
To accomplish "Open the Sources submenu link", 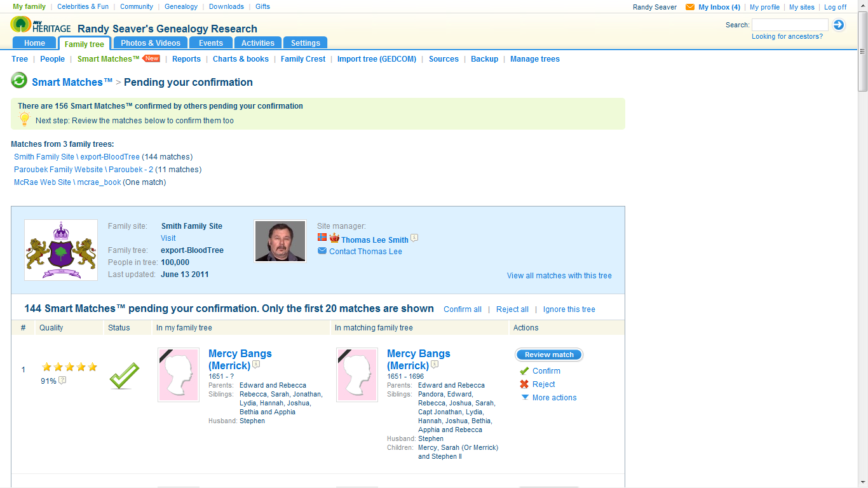I will (x=444, y=59).
